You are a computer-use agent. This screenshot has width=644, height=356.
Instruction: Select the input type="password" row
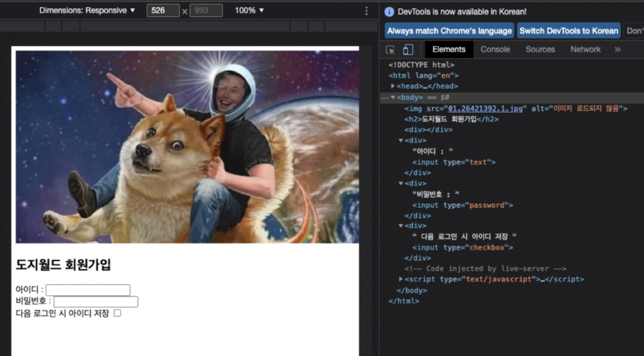click(x=462, y=206)
